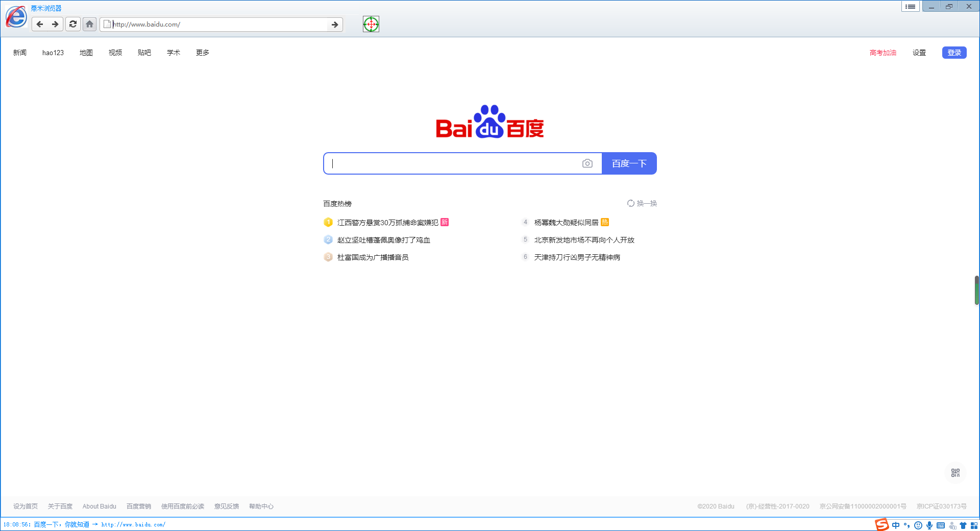Click the green vertical scrollbar thumb
This screenshot has width=980, height=531.
977,290
